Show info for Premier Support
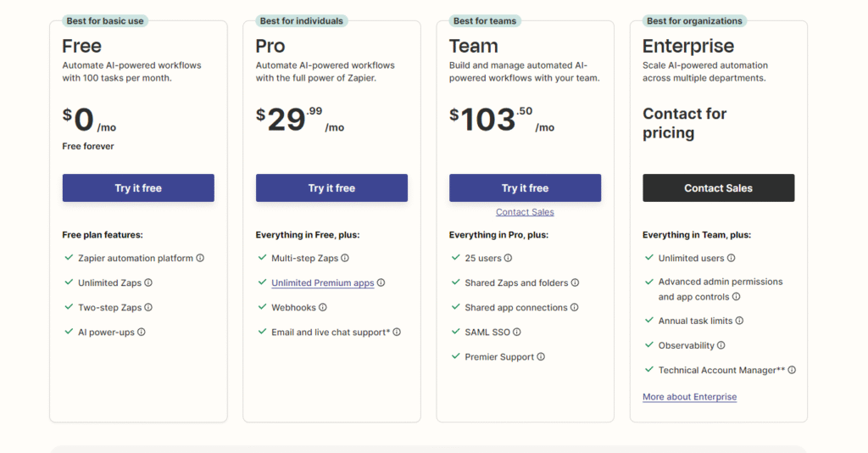The image size is (868, 453). pyautogui.click(x=541, y=356)
